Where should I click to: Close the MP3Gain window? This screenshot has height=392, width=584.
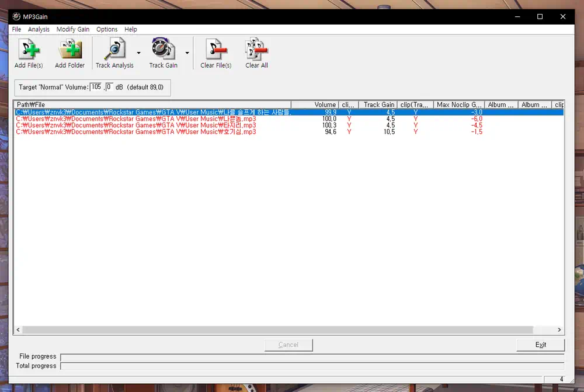(563, 17)
